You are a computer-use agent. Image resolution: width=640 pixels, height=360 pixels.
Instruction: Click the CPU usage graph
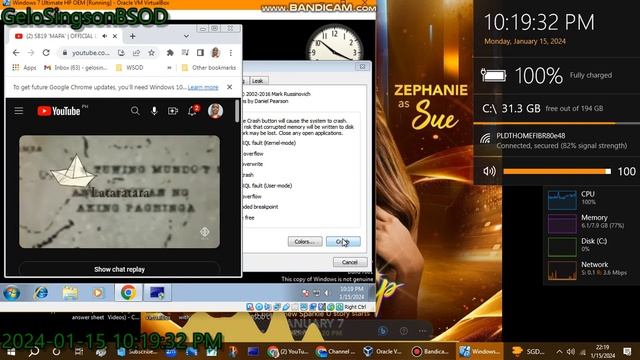562,200
